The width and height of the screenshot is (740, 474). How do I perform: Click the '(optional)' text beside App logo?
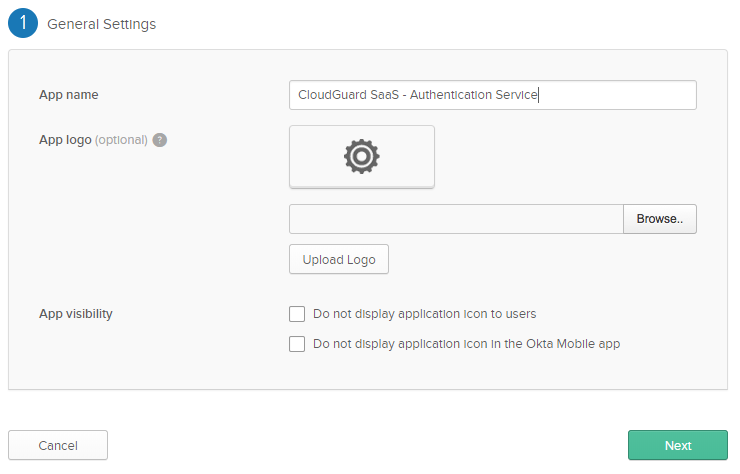[121, 140]
